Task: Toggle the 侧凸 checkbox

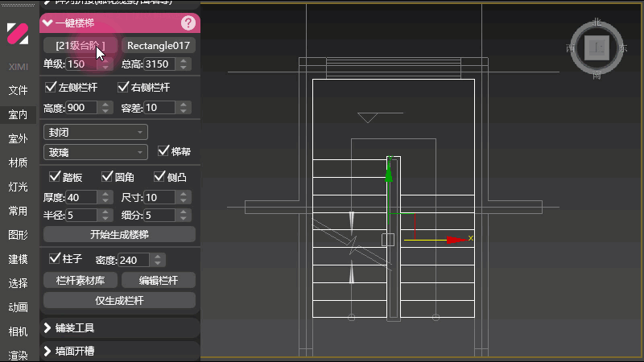Action: click(159, 177)
